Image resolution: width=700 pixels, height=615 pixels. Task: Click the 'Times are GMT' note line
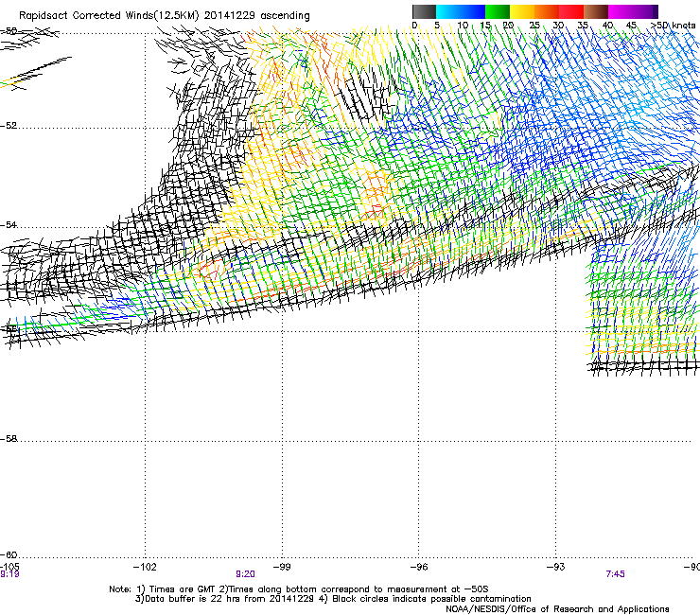click(x=299, y=589)
